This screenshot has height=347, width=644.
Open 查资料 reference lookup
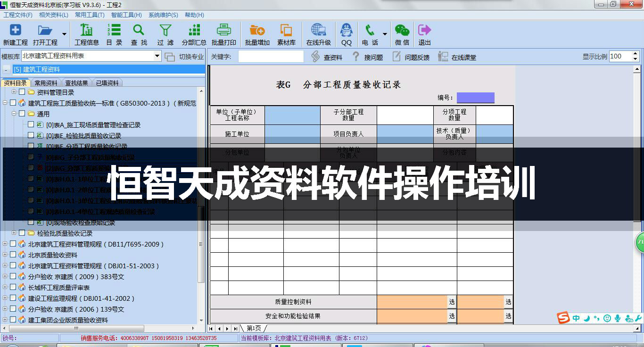(327, 57)
